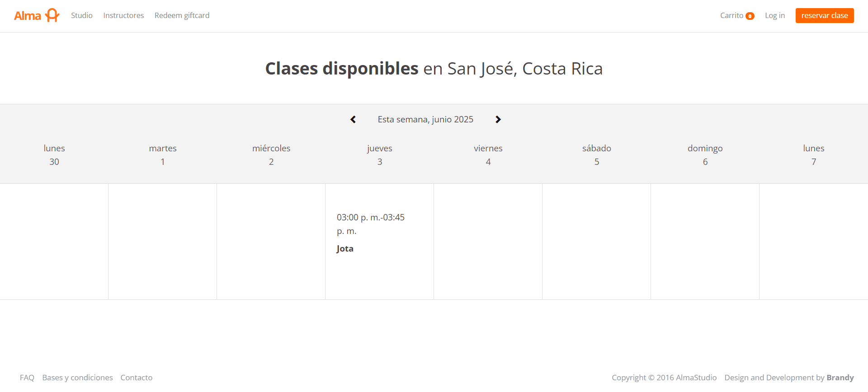Open Redeem giftcard page
Image resolution: width=868 pixels, height=392 pixels.
[x=182, y=15]
